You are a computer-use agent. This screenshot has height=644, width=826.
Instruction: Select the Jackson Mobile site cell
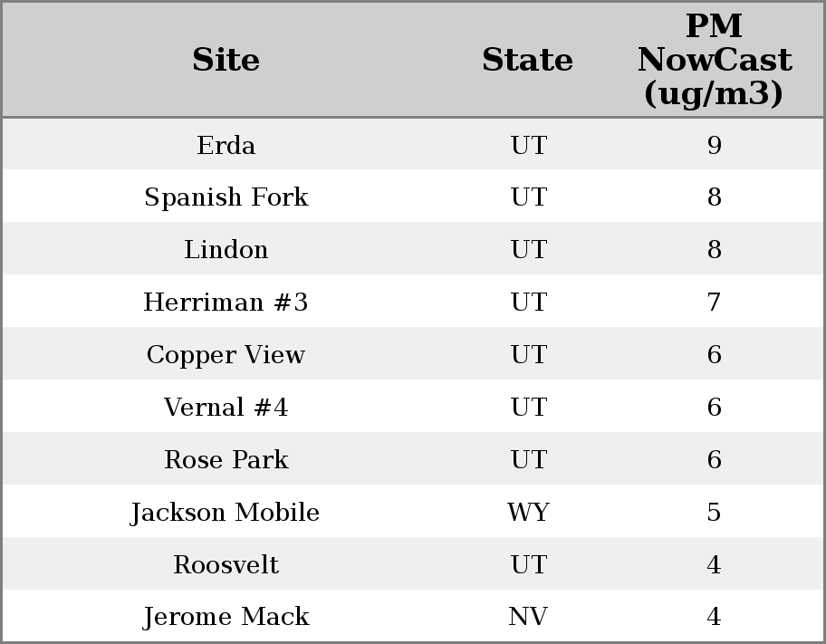(226, 513)
